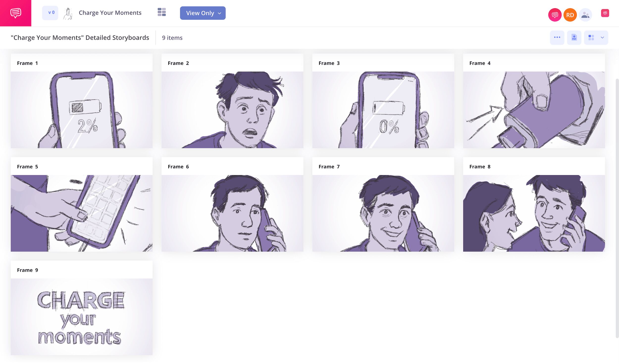The image size is (619, 364).
Task: Click the vertical scrollbar on the right
Action: [617, 208]
